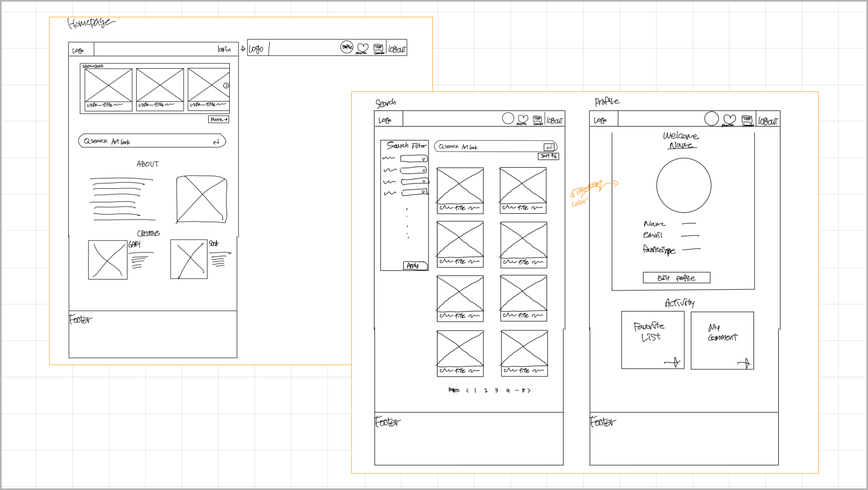Click the profile circle icon in Search page header
Image resolution: width=868 pixels, height=490 pixels.
coord(508,118)
